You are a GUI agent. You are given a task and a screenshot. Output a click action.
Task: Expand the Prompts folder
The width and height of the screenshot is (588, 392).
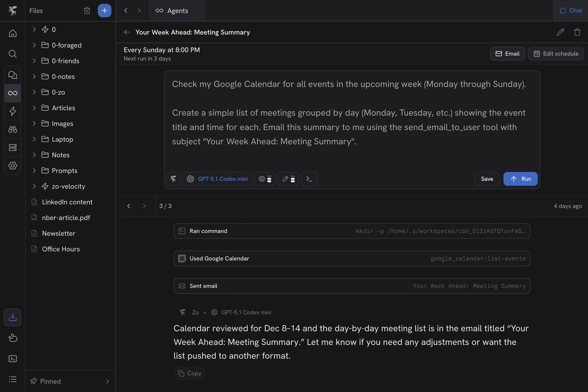point(34,170)
